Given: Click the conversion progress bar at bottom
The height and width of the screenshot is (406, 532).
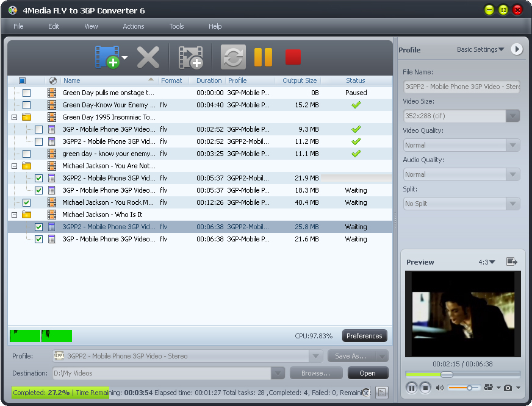Looking at the screenshot, I should (191, 393).
